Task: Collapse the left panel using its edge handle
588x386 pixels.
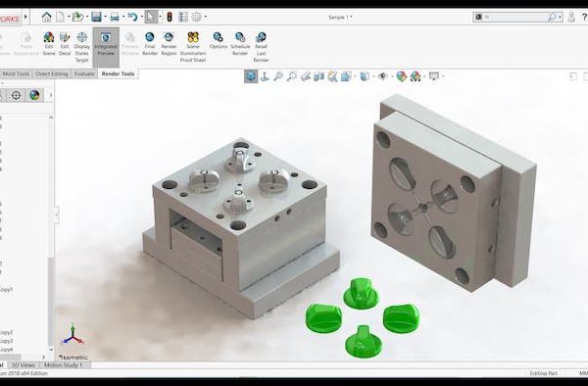Action: 57,215
